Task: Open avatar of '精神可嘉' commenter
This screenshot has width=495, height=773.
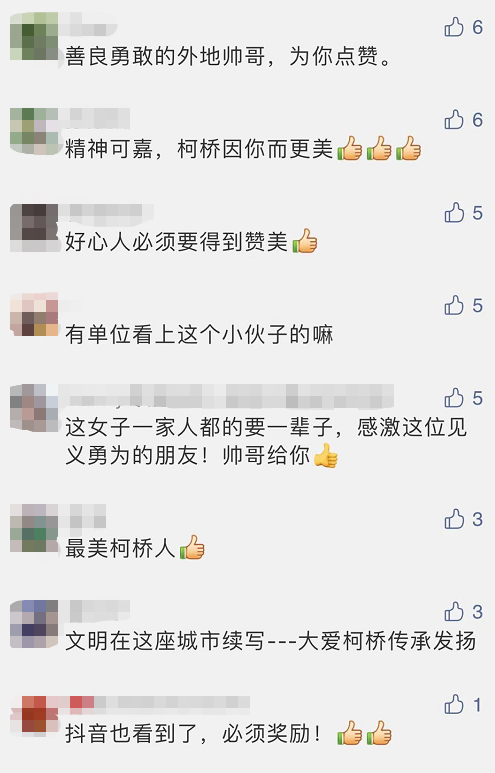Action: pos(34,131)
